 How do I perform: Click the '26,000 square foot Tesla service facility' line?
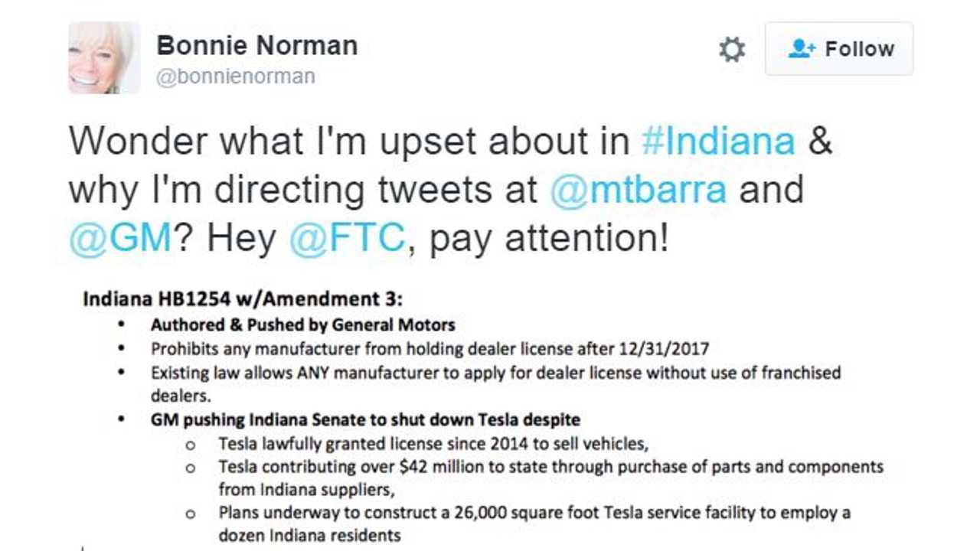[534, 513]
